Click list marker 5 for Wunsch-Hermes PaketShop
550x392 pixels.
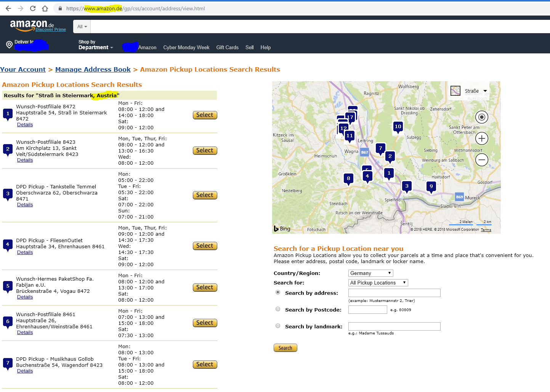(x=8, y=287)
